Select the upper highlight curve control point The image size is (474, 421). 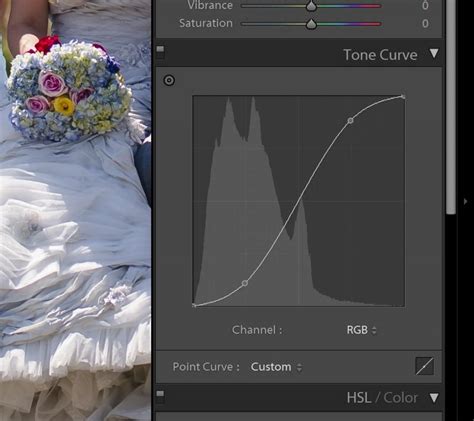click(x=350, y=121)
